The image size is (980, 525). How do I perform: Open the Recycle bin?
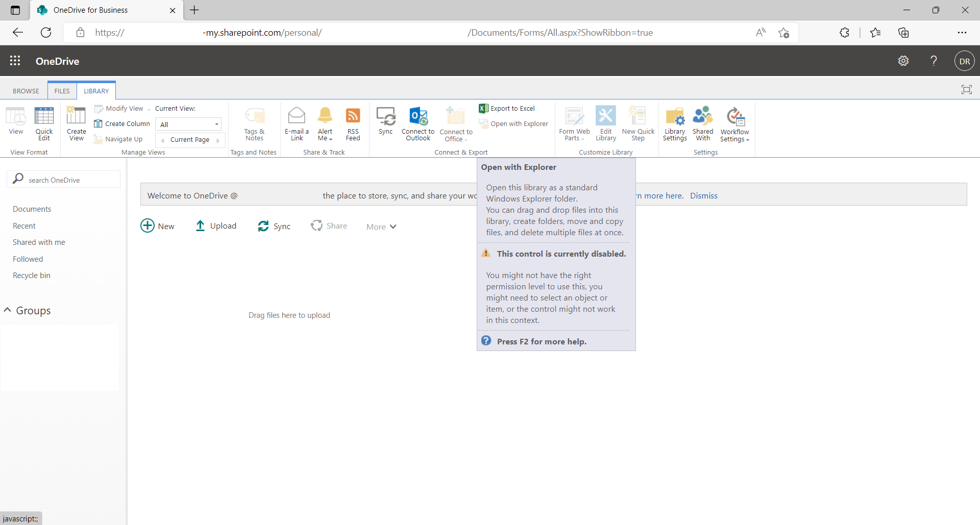(x=31, y=276)
